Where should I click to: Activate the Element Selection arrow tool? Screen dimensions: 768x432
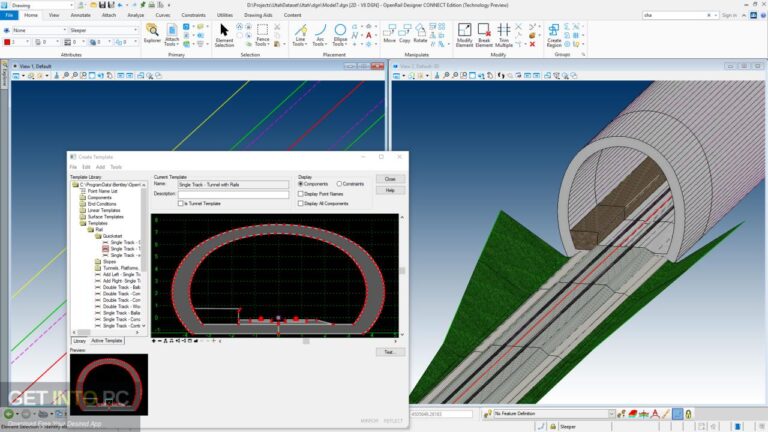tap(224, 35)
